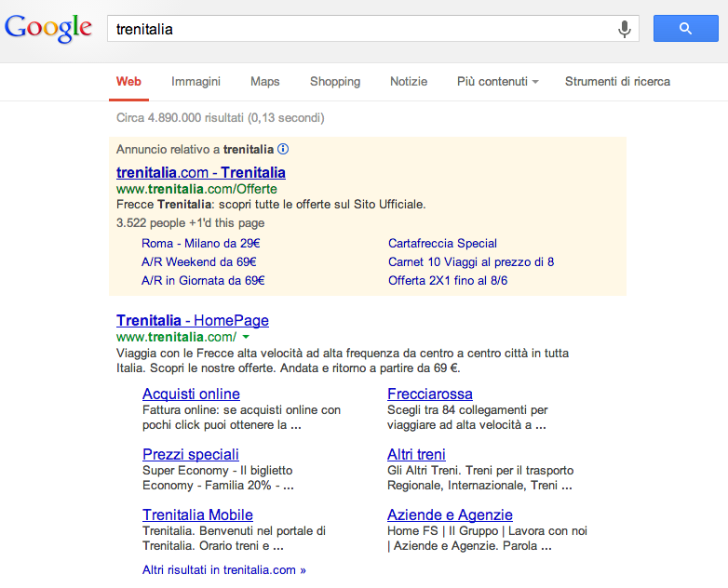Image resolution: width=728 pixels, height=588 pixels.
Task: Click Altri risultati in trenitalia.com
Action: [223, 569]
